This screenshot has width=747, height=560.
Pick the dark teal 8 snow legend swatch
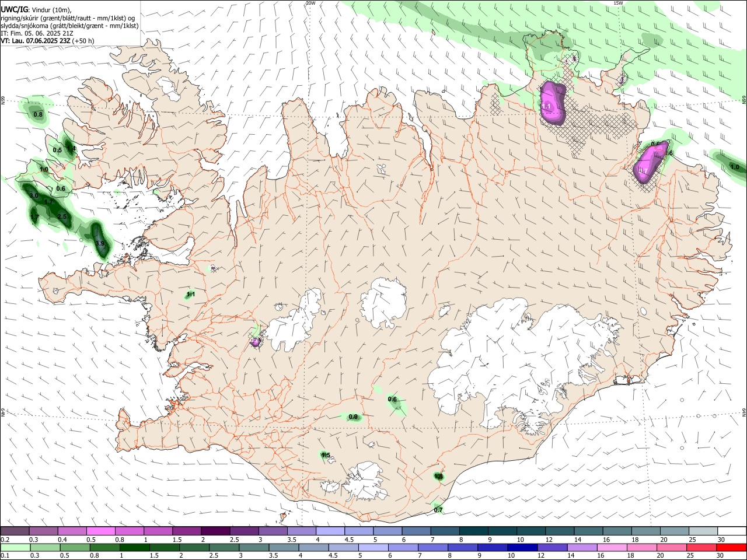point(474,531)
